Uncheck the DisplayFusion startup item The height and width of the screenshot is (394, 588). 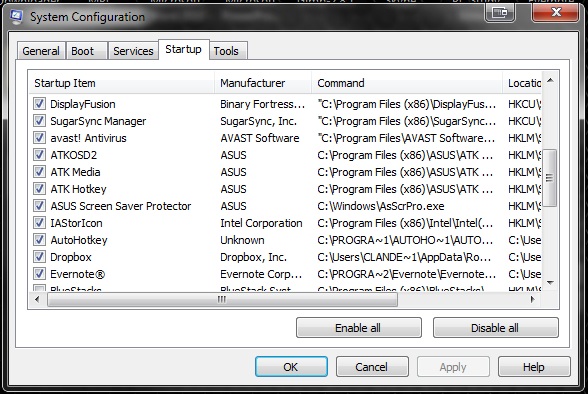(39, 104)
